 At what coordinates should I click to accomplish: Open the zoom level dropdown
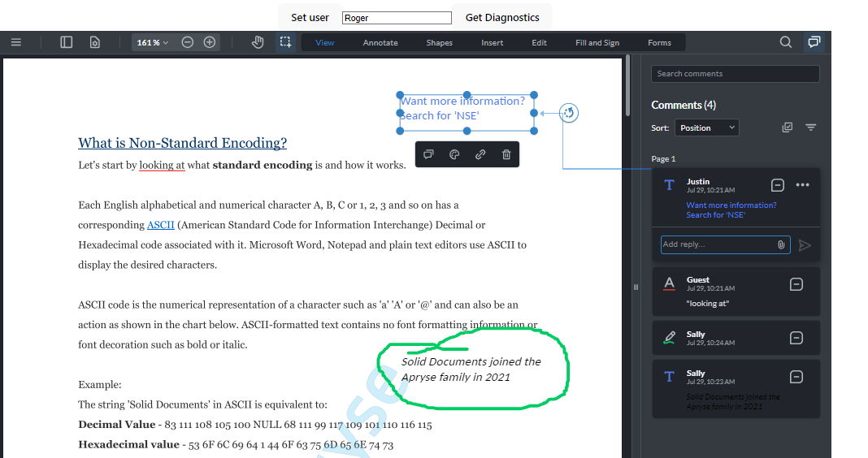pyautogui.click(x=152, y=42)
